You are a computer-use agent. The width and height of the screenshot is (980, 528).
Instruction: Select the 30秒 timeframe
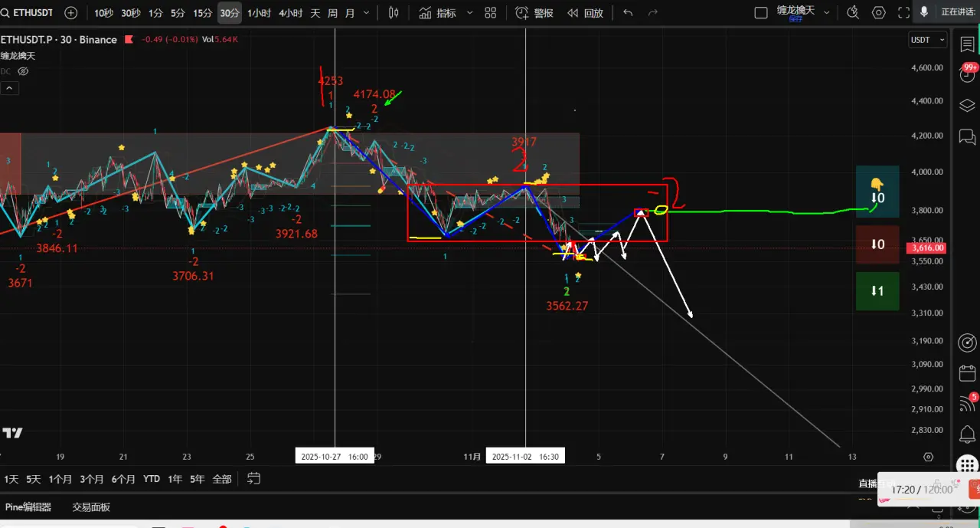pos(130,13)
